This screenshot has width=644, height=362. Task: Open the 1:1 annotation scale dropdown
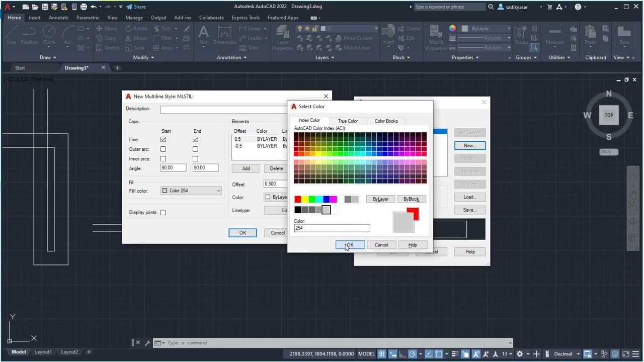tap(508, 354)
